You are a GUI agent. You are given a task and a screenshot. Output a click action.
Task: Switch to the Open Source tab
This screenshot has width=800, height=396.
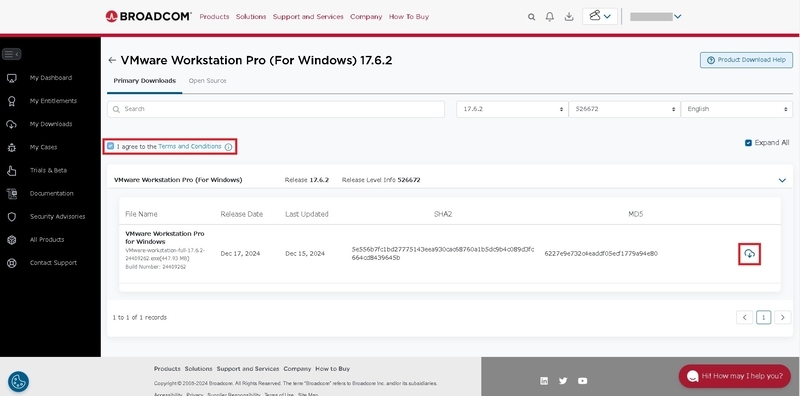click(x=208, y=81)
